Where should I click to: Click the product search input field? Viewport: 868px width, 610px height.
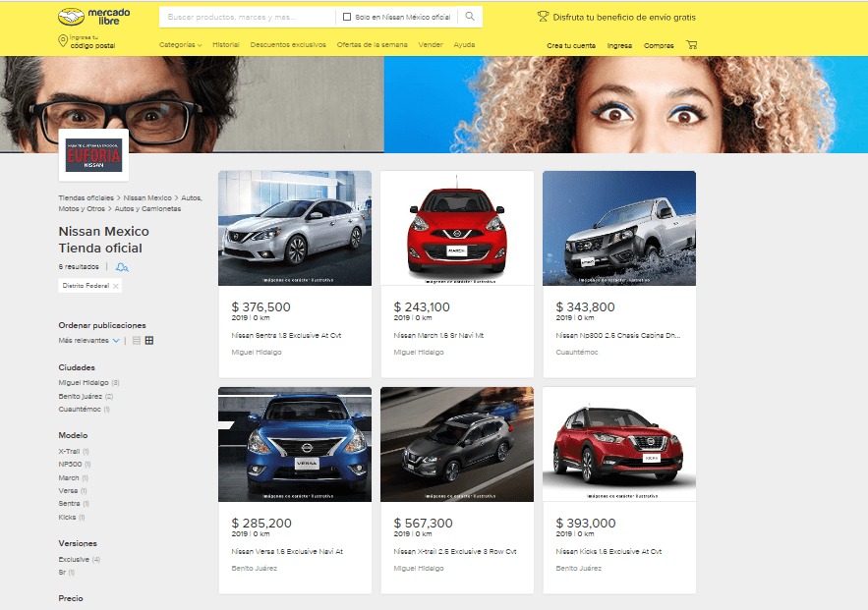[x=248, y=17]
